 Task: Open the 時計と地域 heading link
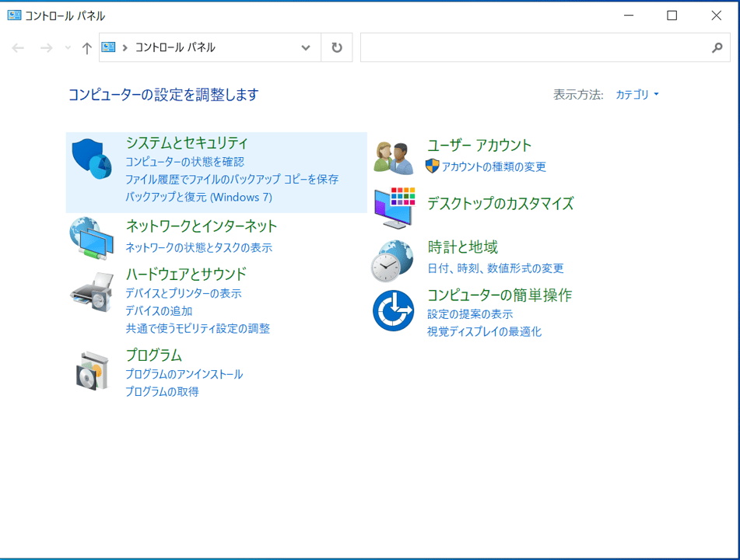click(x=462, y=247)
